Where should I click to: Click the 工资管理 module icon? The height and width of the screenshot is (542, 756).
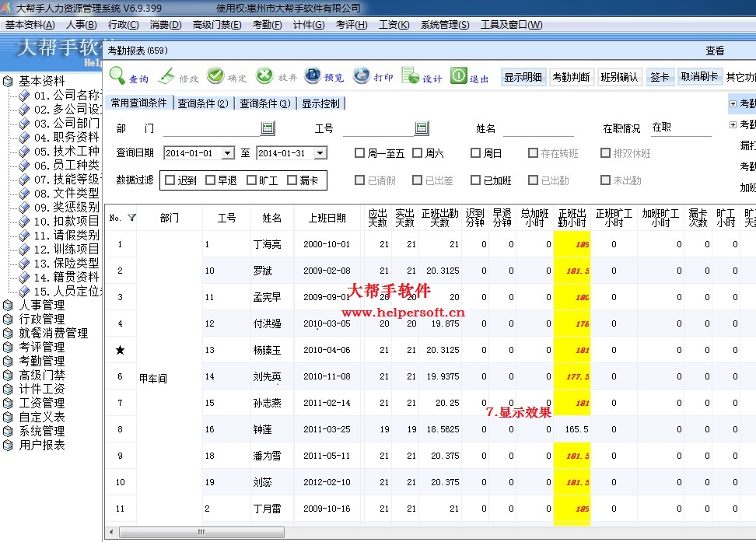8,403
